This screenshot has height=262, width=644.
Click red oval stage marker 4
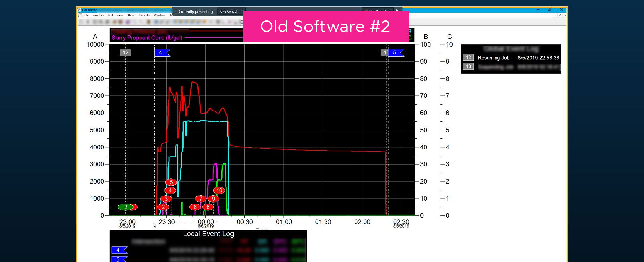[x=170, y=190]
